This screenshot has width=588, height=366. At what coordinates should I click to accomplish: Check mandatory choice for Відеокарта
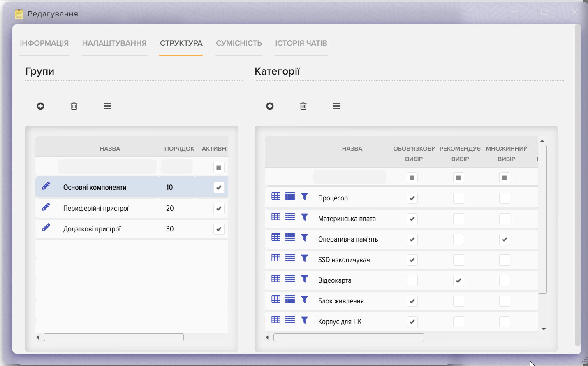412,281
